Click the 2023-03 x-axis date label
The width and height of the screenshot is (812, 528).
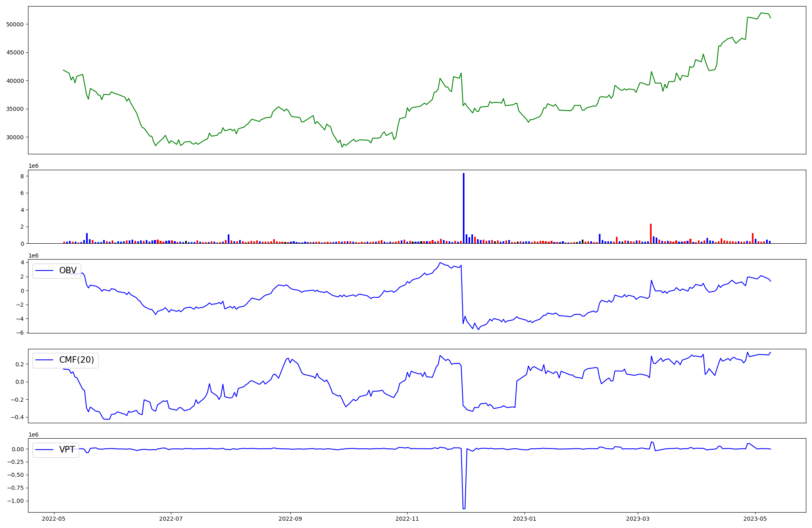coord(638,519)
